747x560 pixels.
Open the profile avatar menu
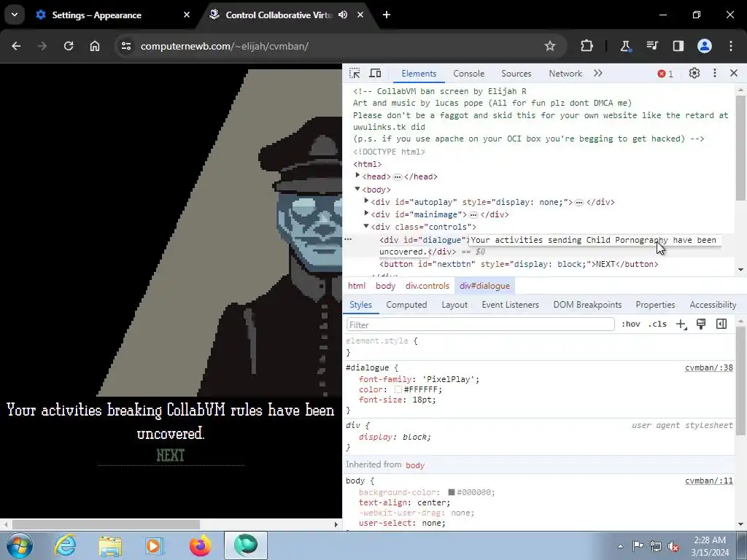(705, 46)
